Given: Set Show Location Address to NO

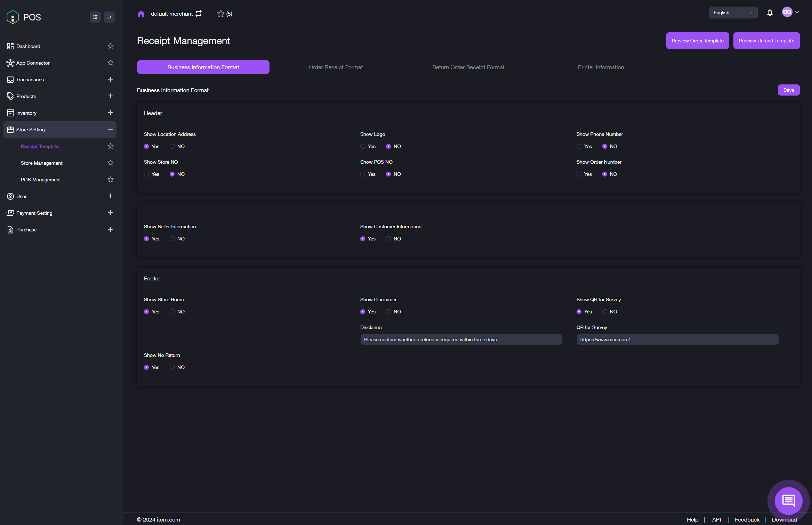Looking at the screenshot, I should tap(172, 146).
